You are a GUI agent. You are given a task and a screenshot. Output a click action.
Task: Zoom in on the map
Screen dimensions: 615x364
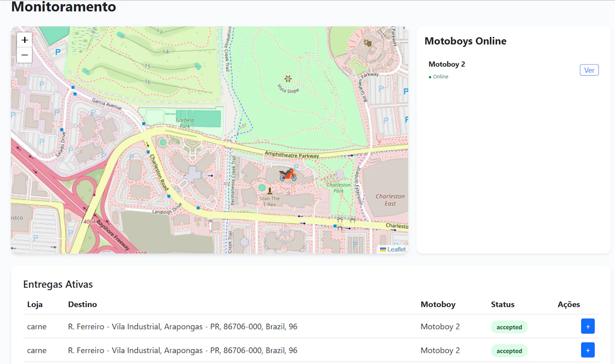coord(25,40)
